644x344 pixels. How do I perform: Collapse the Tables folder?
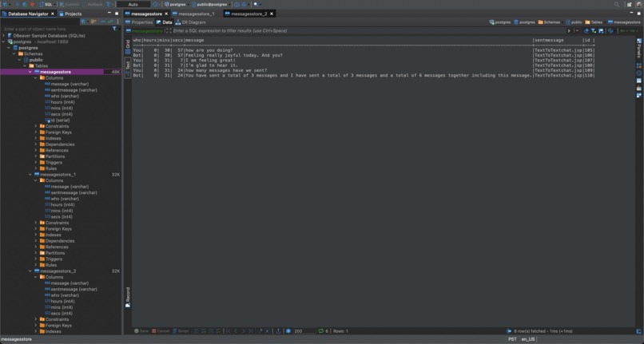point(25,65)
